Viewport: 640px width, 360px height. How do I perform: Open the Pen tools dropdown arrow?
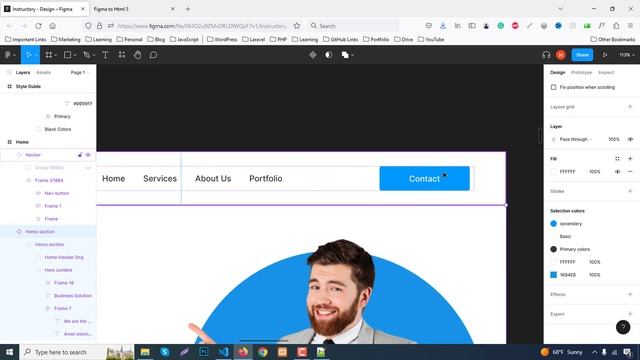point(94,55)
